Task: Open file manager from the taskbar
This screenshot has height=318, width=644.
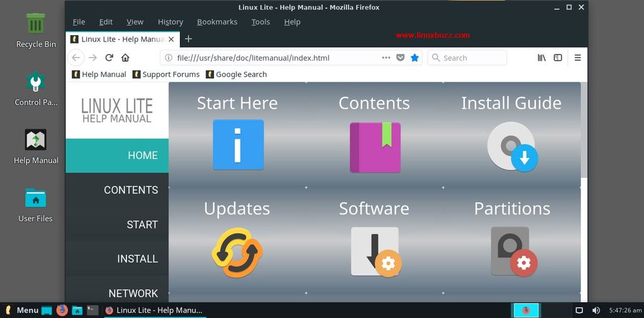Action: 77,310
